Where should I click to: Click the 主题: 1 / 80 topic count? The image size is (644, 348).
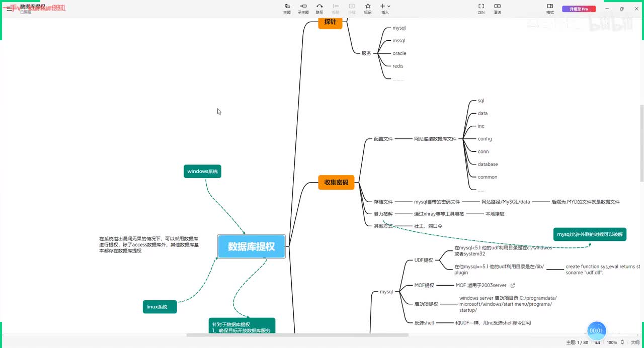pyautogui.click(x=577, y=342)
